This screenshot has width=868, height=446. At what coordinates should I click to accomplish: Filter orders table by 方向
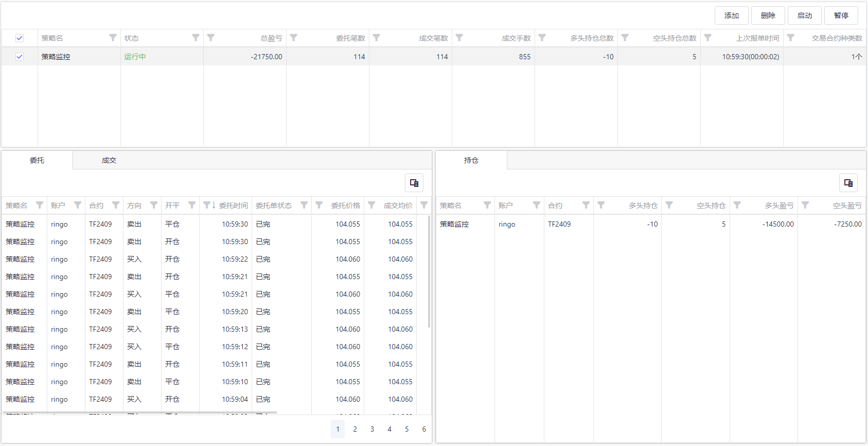154,205
